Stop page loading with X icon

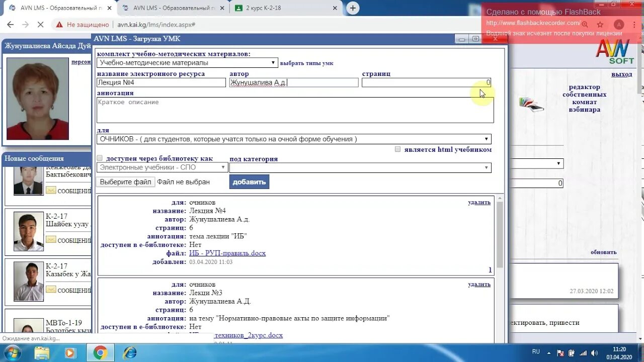(41, 25)
